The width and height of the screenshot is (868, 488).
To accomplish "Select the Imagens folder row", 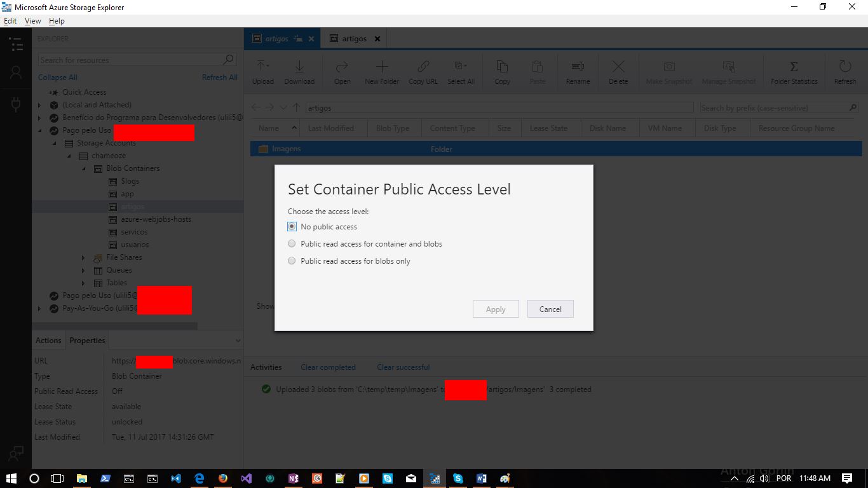I will [x=556, y=149].
